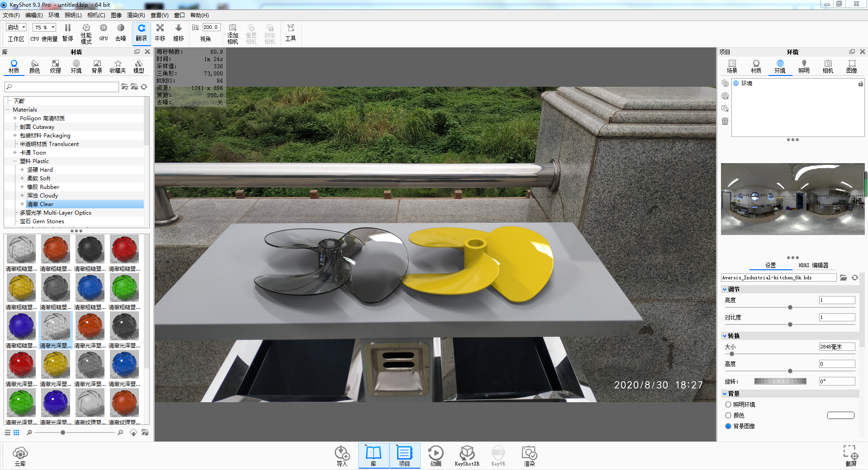Adjust the 对比度 contrast slider
Screen dimensions: 868x470
click(x=790, y=324)
